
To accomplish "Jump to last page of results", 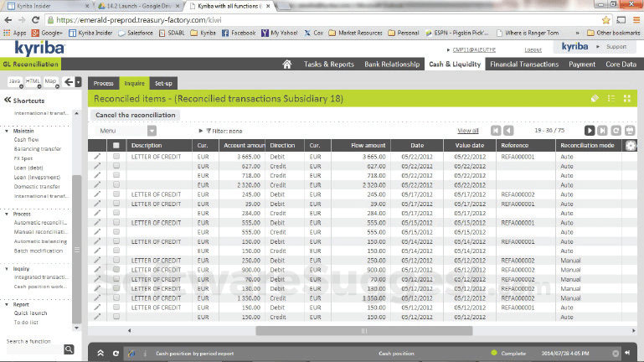I will (x=603, y=131).
